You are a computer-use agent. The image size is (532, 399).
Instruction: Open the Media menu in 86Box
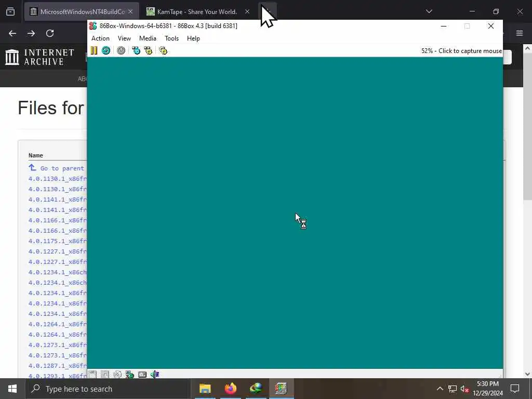148,38
